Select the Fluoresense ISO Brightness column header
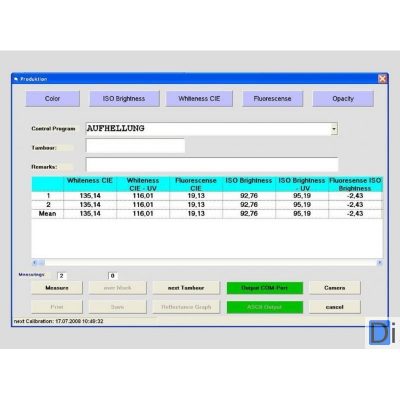The width and height of the screenshot is (400, 400). (x=355, y=184)
